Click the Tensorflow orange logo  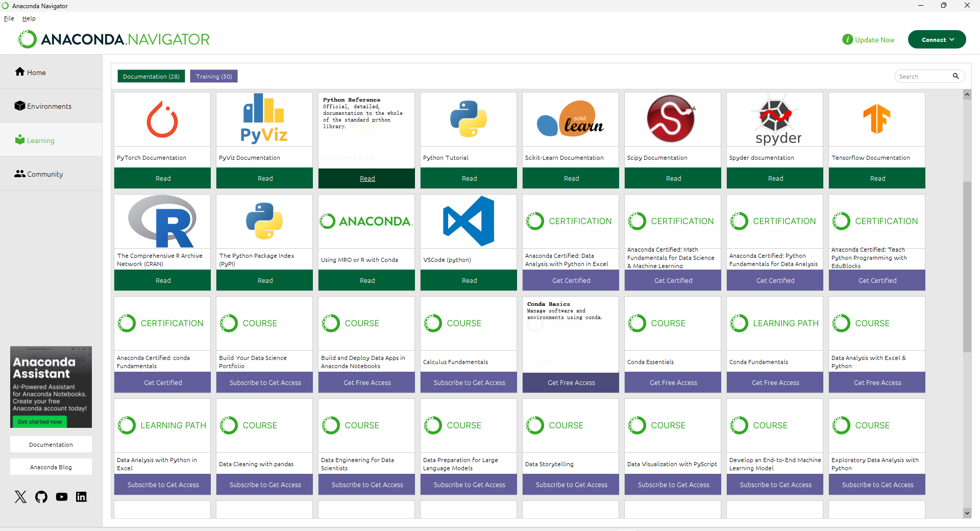877,118
